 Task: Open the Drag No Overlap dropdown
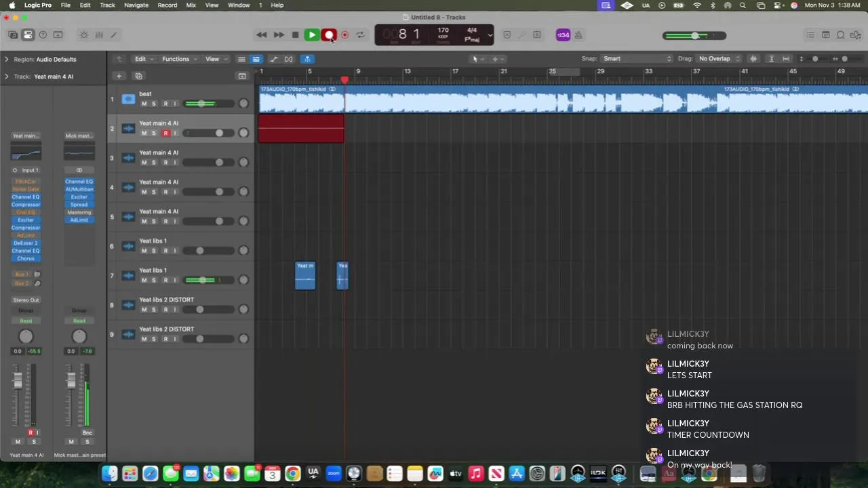pos(719,59)
